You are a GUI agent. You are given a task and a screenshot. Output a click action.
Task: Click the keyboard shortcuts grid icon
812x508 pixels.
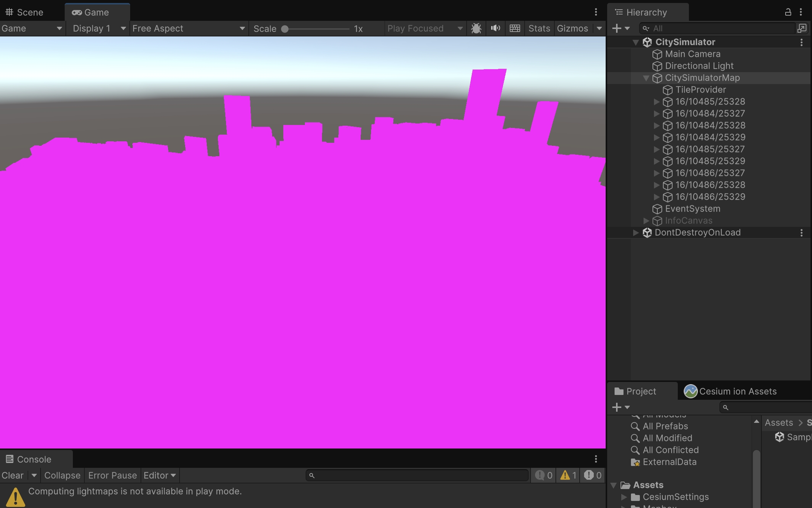coord(515,28)
